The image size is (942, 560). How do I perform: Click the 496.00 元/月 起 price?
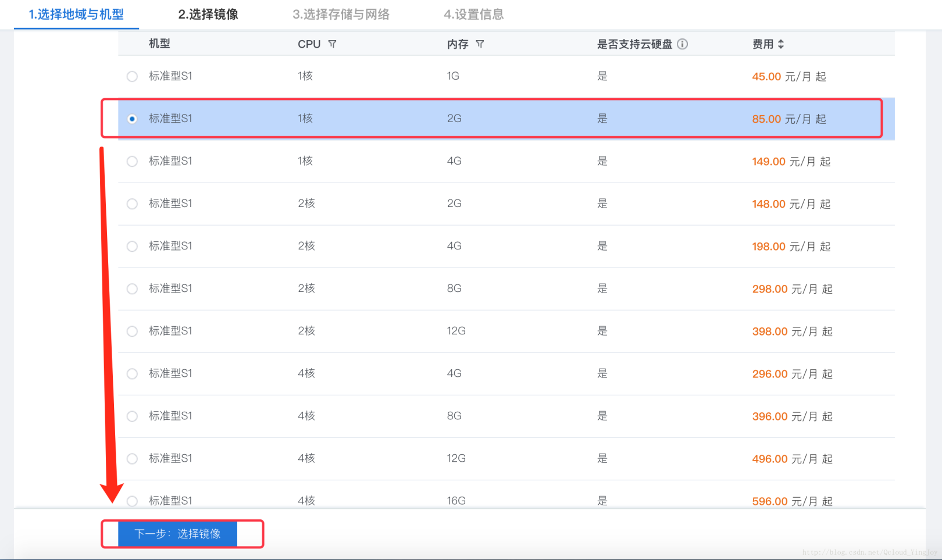[793, 459]
